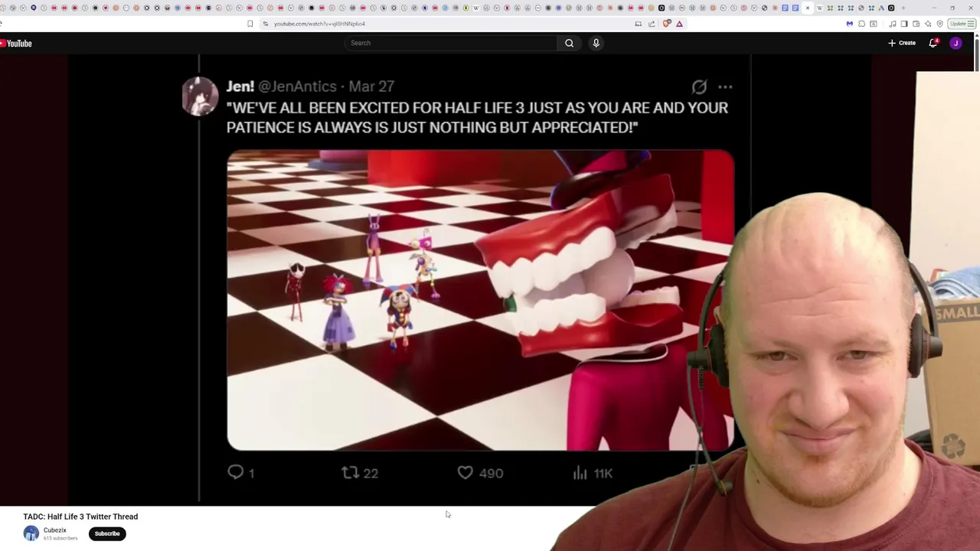Focus the YouTube Search field
980x551 pixels.
coord(452,43)
